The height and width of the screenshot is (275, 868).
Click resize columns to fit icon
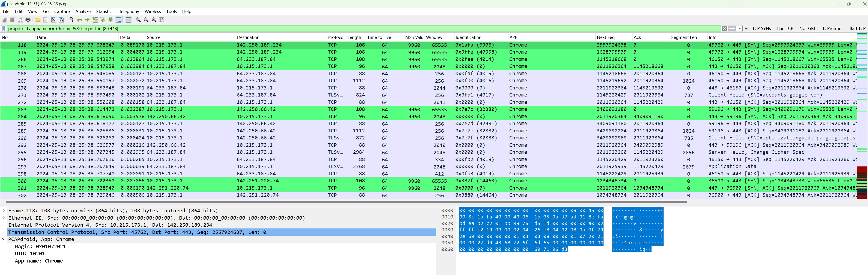[x=162, y=20]
